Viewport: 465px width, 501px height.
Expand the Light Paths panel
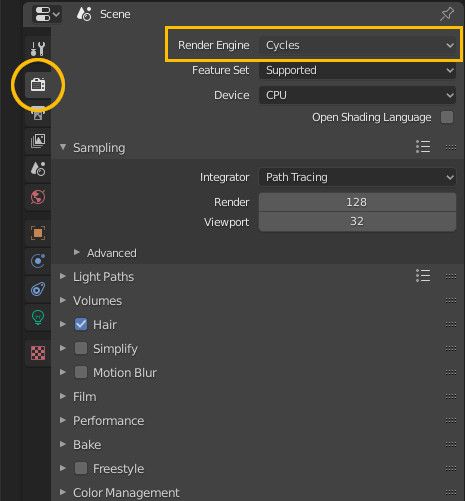coord(103,277)
